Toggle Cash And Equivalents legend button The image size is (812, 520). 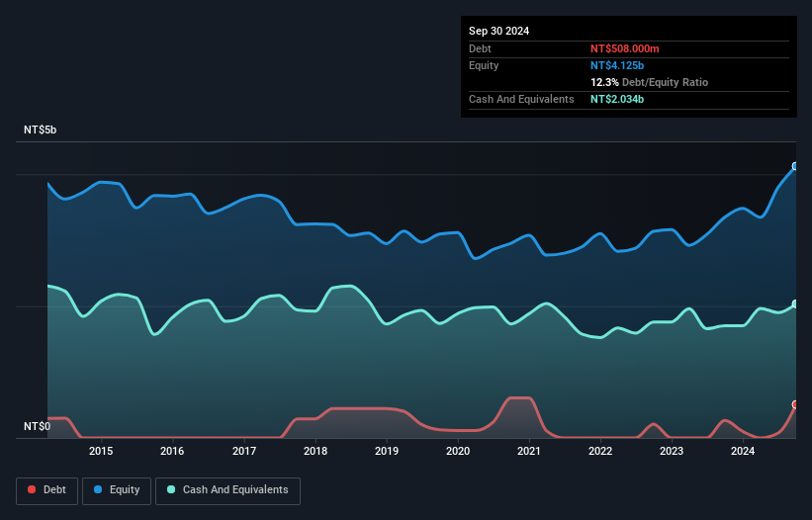coord(227,490)
